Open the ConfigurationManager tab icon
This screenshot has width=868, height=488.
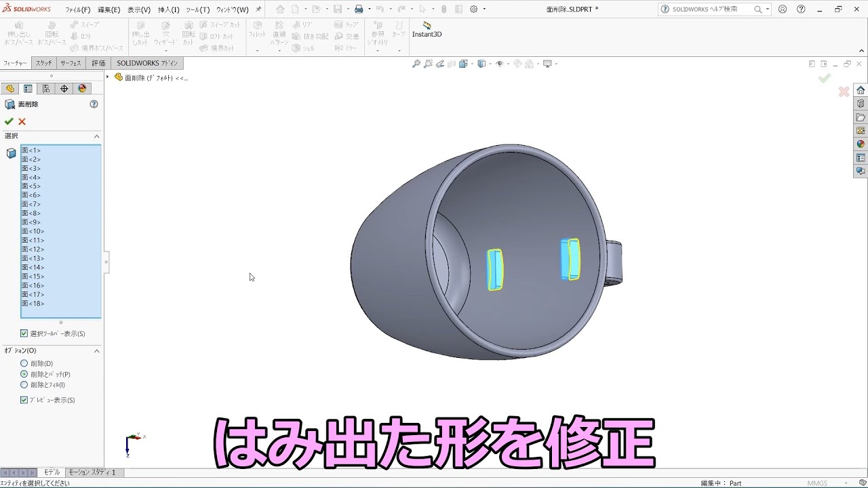click(45, 89)
